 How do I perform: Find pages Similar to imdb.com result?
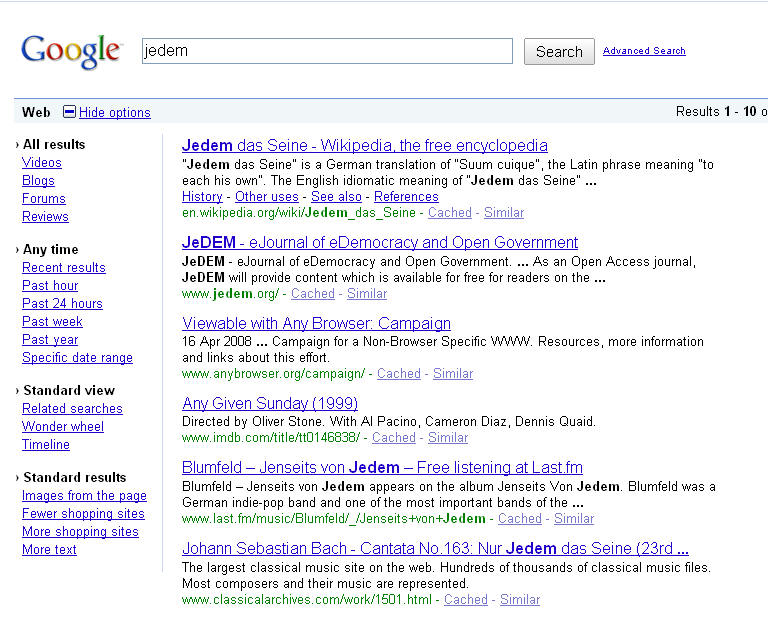(448, 438)
